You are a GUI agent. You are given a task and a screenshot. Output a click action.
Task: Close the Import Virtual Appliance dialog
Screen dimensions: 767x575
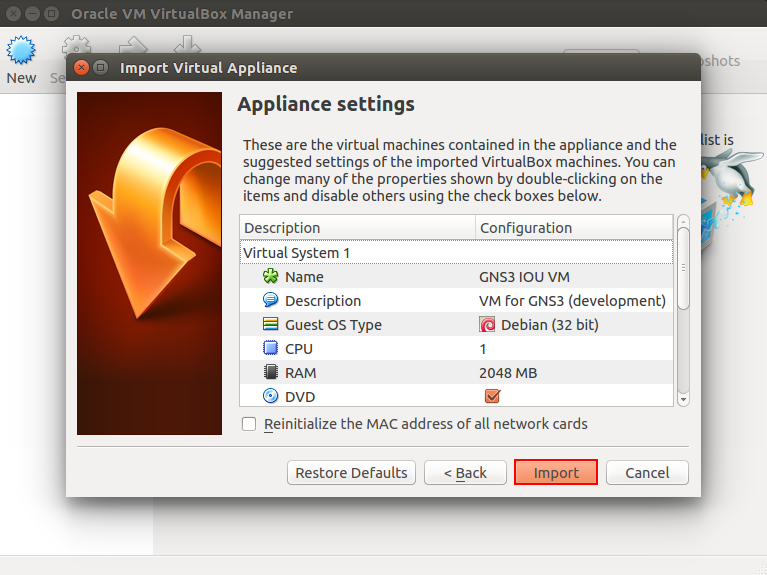tap(82, 68)
